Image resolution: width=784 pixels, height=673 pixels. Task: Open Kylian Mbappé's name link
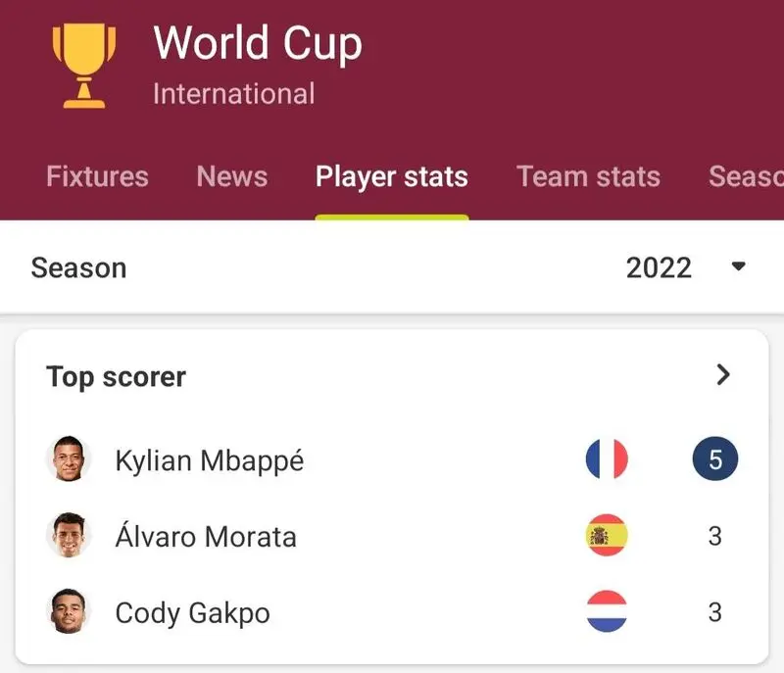click(x=210, y=460)
